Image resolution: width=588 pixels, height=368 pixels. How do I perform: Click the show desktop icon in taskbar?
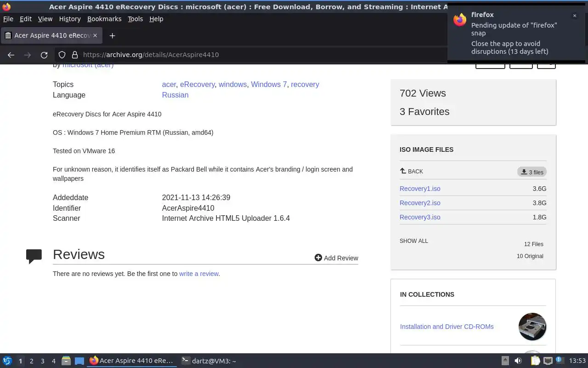79,361
